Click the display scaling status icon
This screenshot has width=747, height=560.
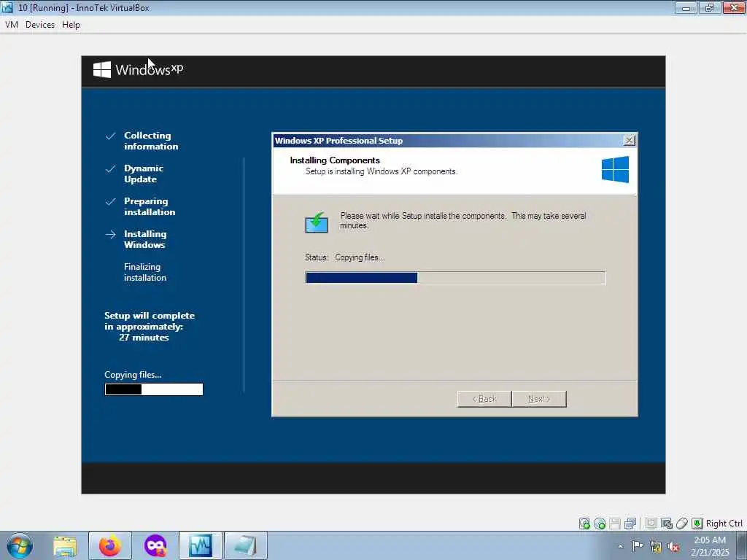(x=667, y=524)
